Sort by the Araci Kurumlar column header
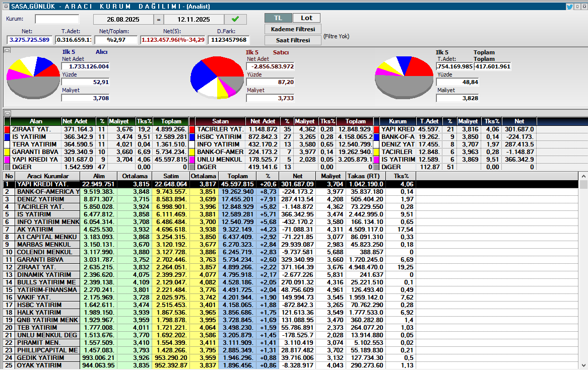 pyautogui.click(x=47, y=176)
